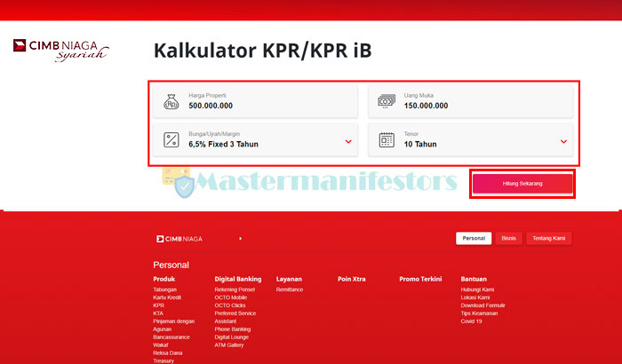Select the Tentang Kami tab

tap(549, 238)
